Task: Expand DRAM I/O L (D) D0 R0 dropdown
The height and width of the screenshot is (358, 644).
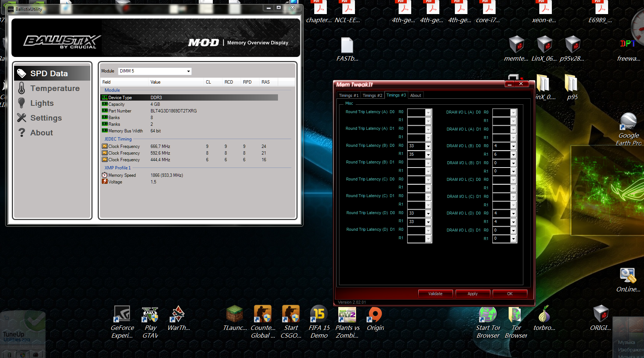Action: click(513, 213)
